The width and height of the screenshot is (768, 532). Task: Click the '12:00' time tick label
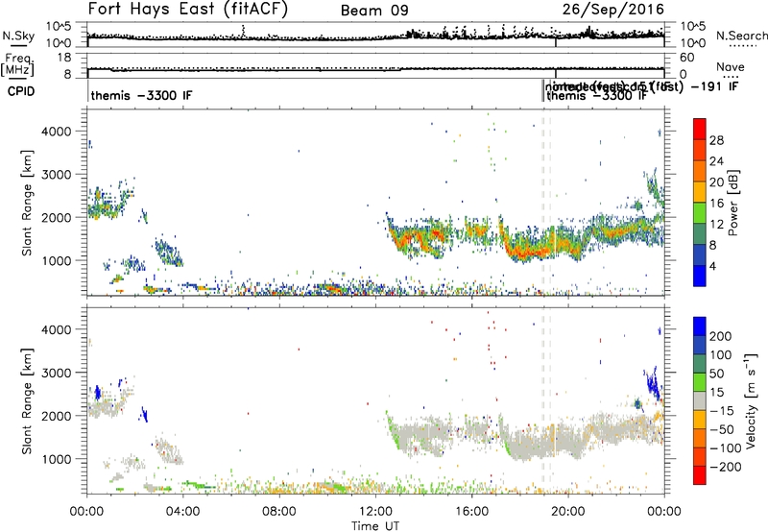point(375,512)
